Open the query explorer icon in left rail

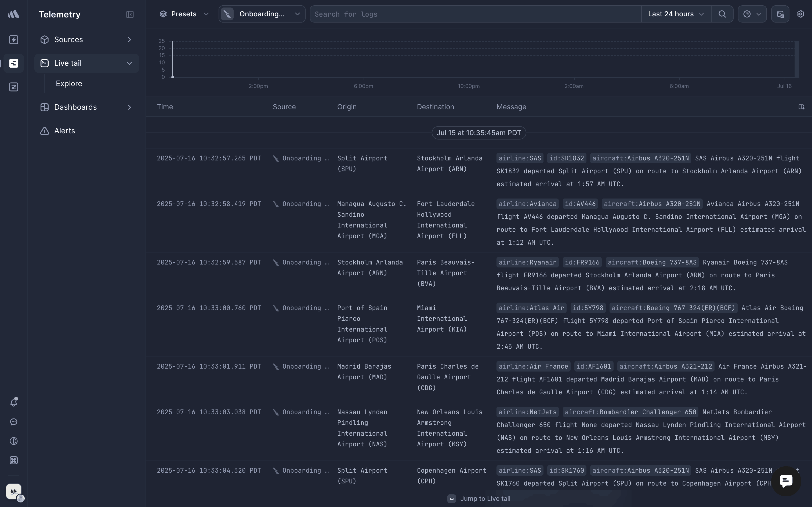point(14,87)
